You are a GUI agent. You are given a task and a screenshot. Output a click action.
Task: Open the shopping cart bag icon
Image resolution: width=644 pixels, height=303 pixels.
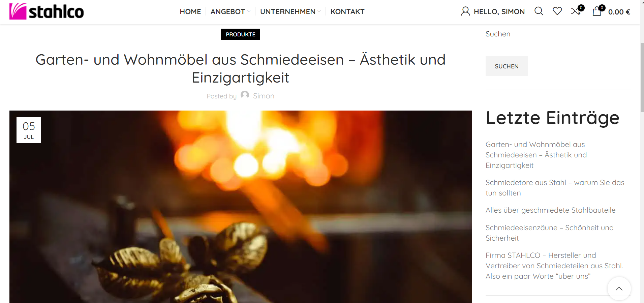click(597, 11)
